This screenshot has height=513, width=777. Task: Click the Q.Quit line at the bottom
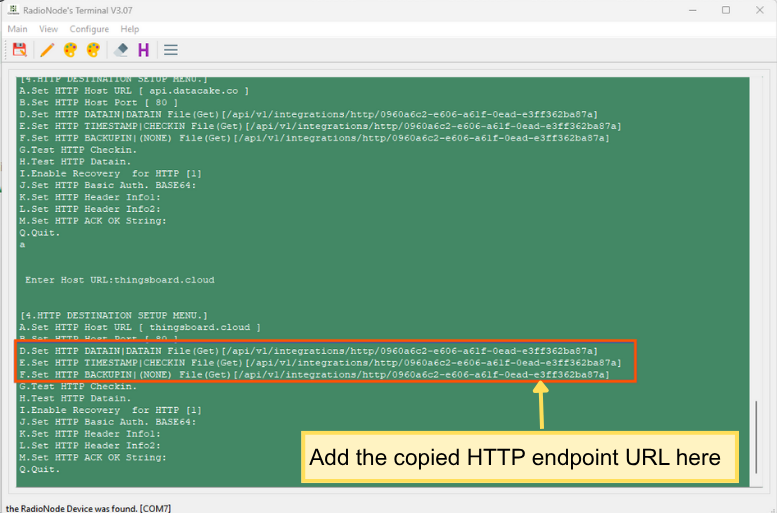click(x=39, y=468)
